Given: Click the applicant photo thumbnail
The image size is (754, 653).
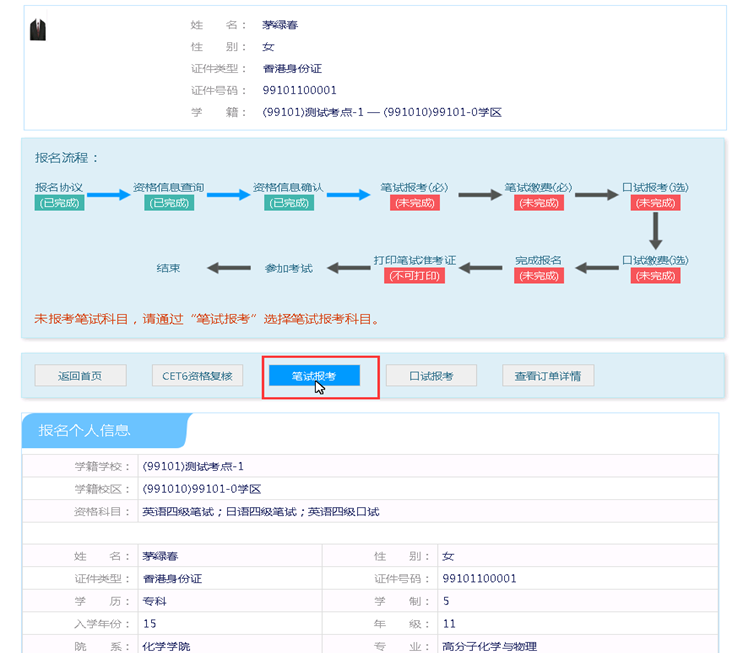Looking at the screenshot, I should click(38, 30).
